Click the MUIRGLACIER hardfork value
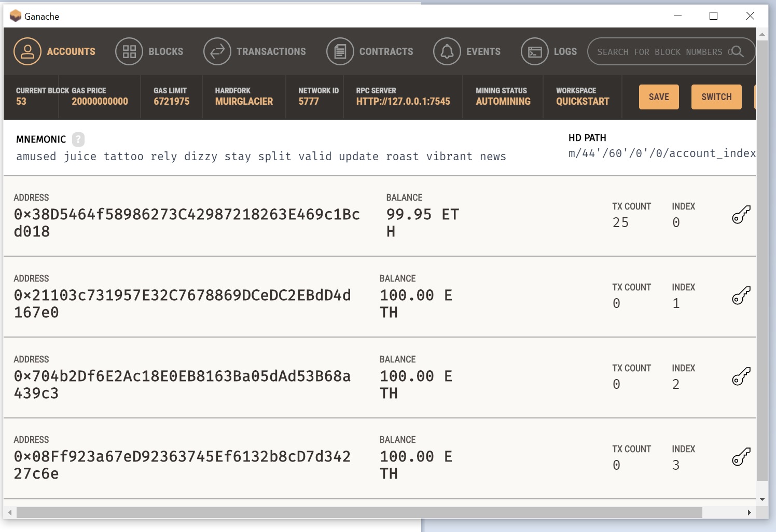 coord(244,102)
